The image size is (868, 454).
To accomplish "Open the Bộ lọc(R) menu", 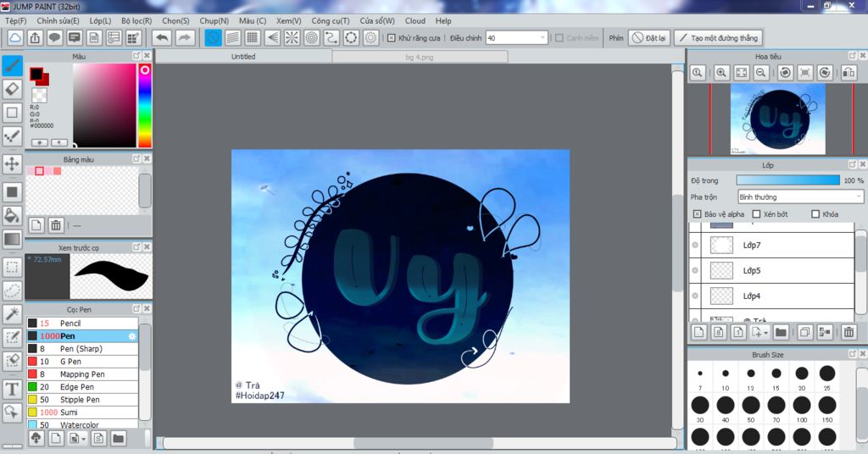I will [x=136, y=20].
